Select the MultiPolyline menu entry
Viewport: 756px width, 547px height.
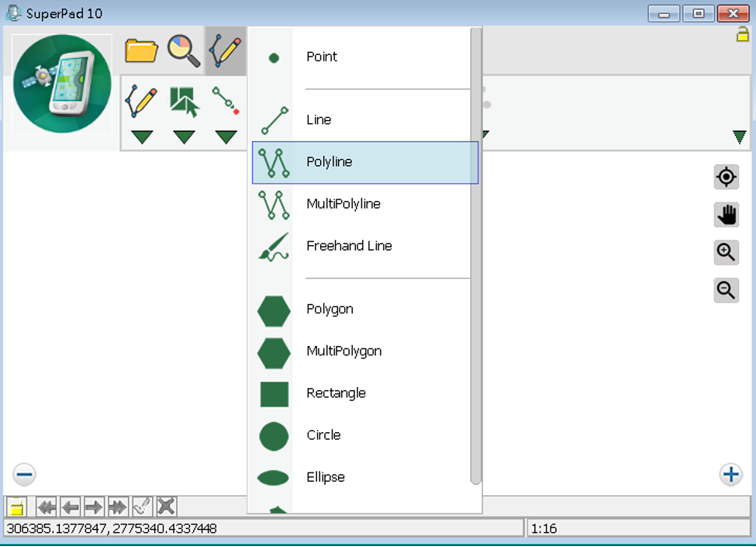[365, 205]
